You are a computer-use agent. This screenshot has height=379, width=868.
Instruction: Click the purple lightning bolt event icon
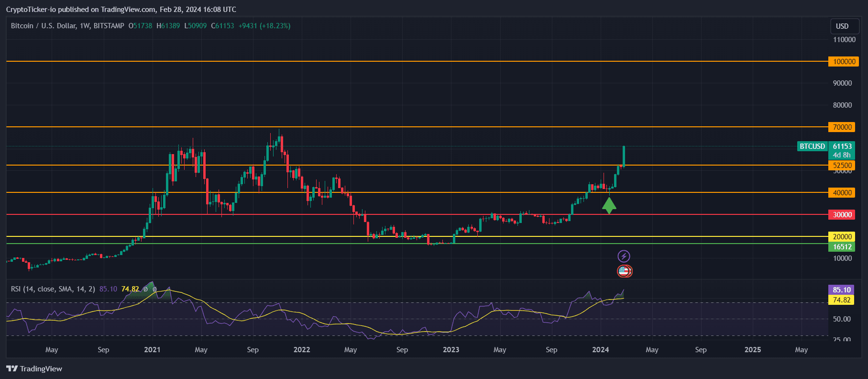click(624, 256)
